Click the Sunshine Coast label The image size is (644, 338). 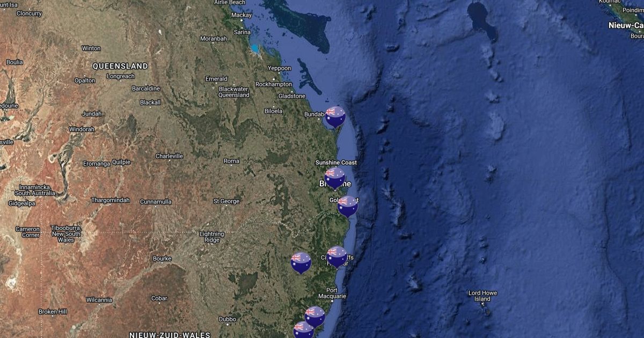(336, 163)
